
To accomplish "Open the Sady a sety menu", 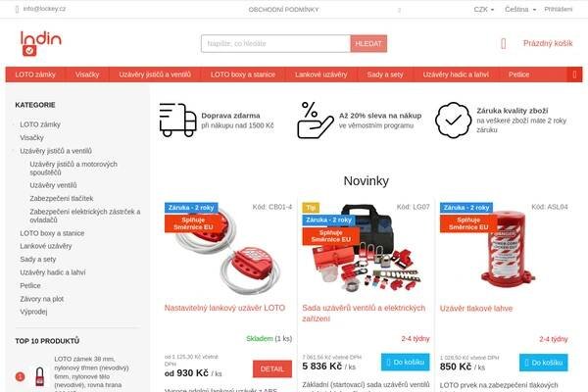I will [385, 74].
